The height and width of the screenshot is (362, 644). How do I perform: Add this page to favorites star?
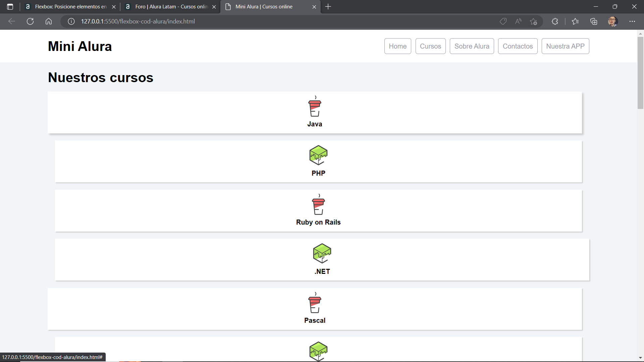point(533,21)
